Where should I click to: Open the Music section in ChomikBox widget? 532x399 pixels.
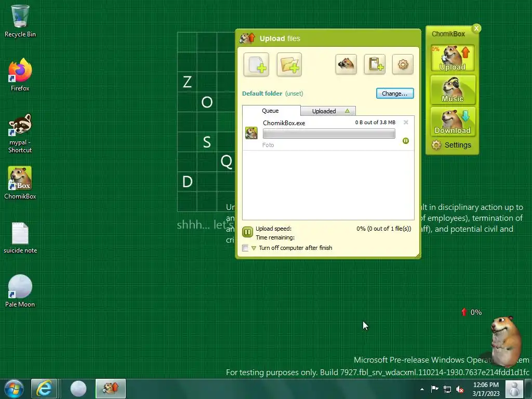click(453, 90)
